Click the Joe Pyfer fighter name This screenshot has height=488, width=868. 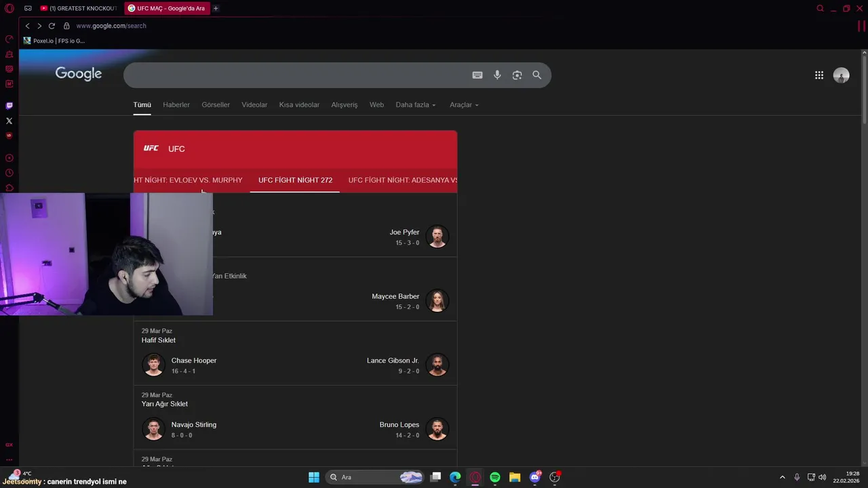click(x=404, y=232)
